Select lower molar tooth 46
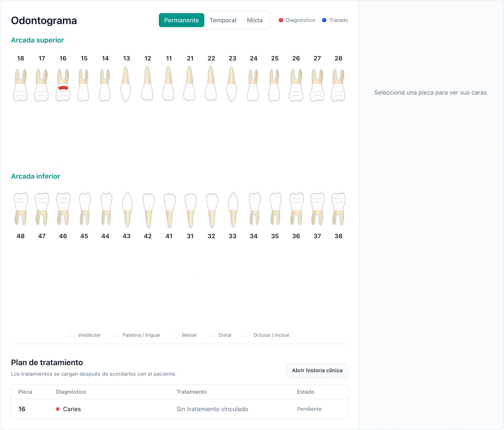 (63, 209)
